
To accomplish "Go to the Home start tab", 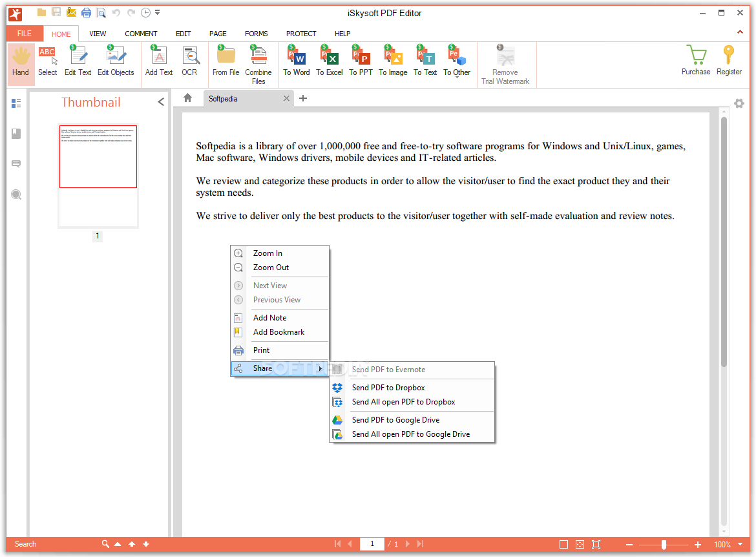I will coord(187,98).
